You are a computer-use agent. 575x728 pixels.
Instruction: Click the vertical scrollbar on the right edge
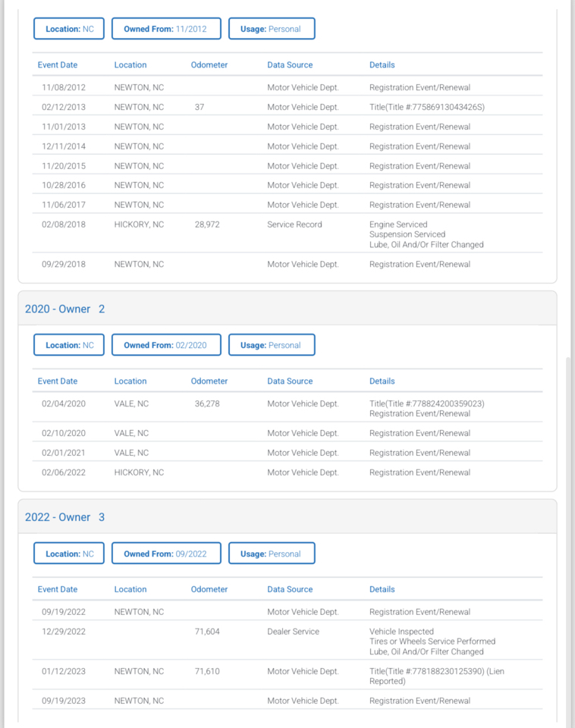tap(570, 531)
